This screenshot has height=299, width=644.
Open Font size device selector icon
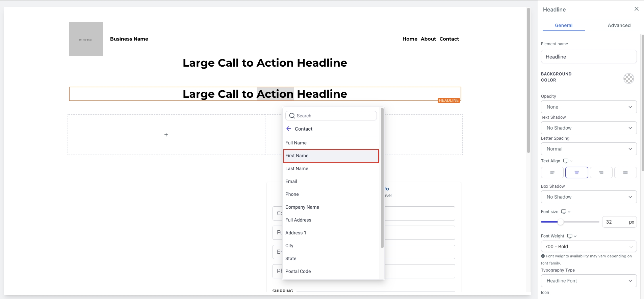[565, 212]
